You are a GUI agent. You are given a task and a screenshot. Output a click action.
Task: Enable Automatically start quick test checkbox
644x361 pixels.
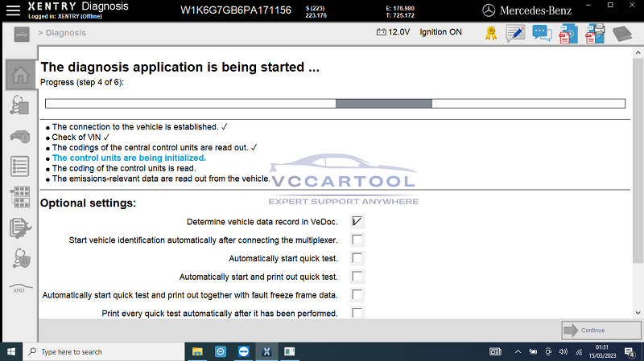point(357,258)
